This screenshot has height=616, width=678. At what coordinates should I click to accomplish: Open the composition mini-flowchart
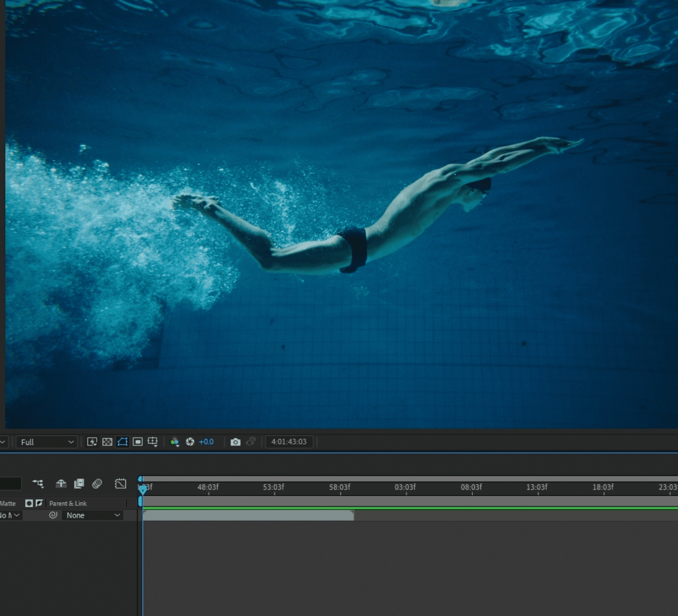tap(38, 484)
